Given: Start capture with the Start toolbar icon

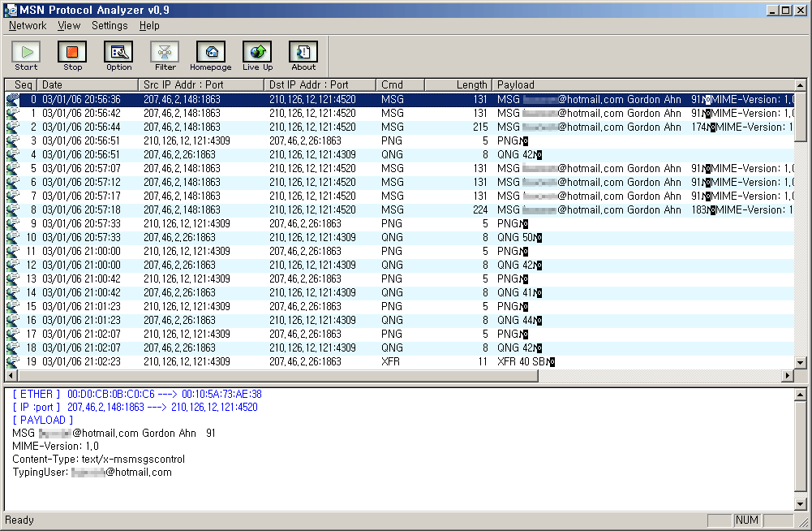Looking at the screenshot, I should [x=26, y=56].
